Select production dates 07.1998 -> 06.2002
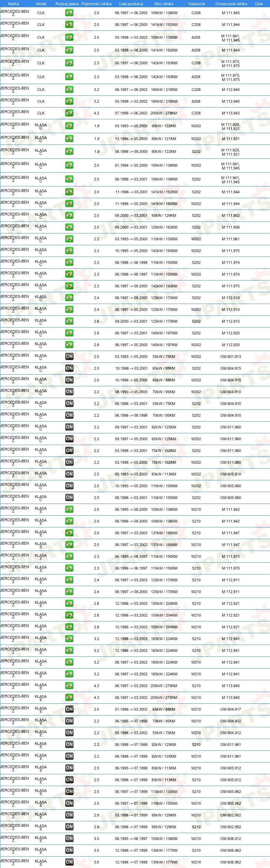 [131, 113]
